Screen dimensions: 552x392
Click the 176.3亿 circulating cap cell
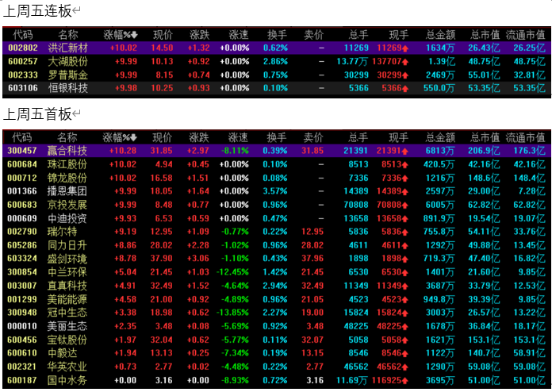(x=529, y=151)
